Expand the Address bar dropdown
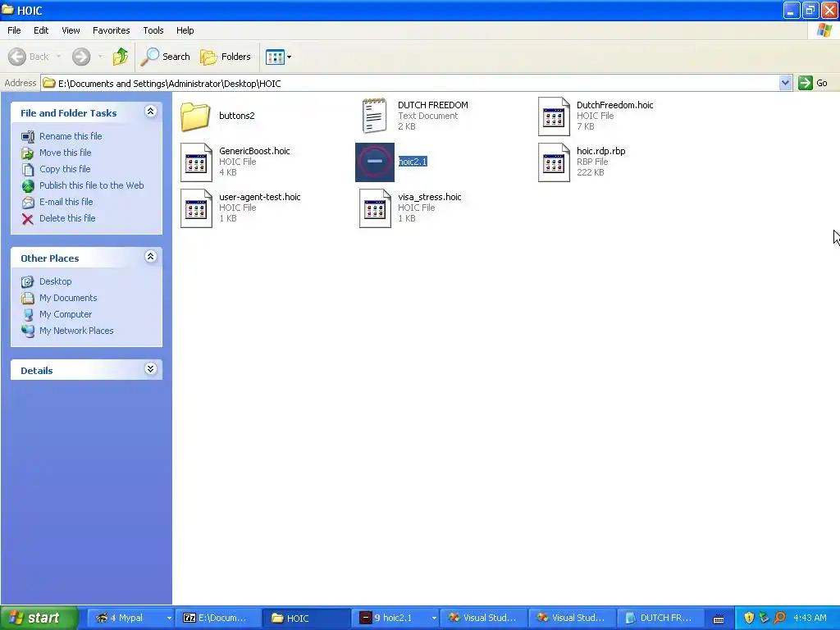This screenshot has width=840, height=630. click(x=785, y=83)
